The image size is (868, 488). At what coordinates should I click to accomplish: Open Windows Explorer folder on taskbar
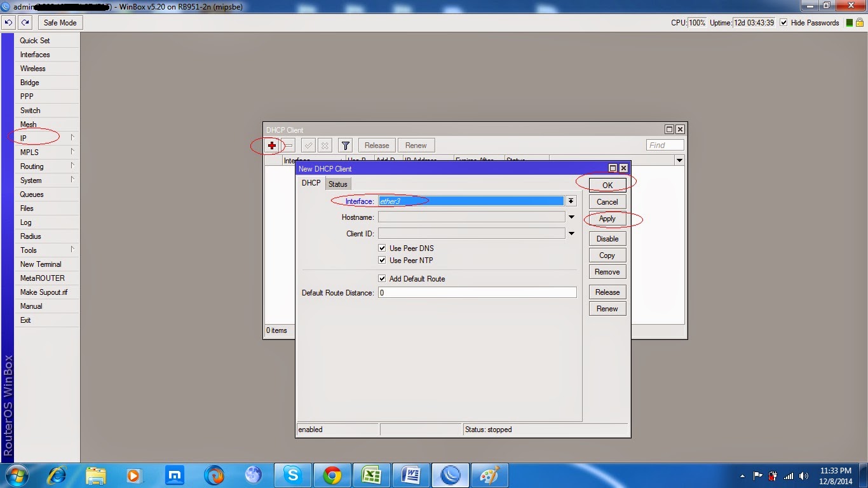96,475
